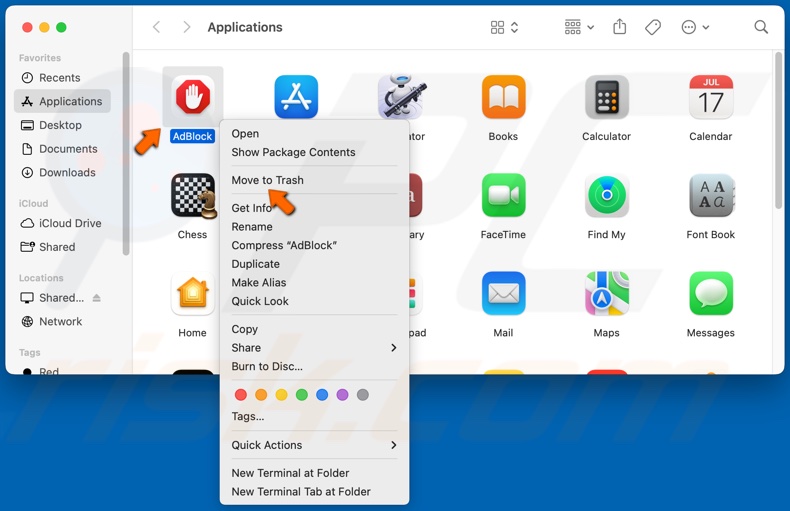Viewport: 790px width, 511px height.
Task: Open the search magnifier in toolbar
Action: 761,28
